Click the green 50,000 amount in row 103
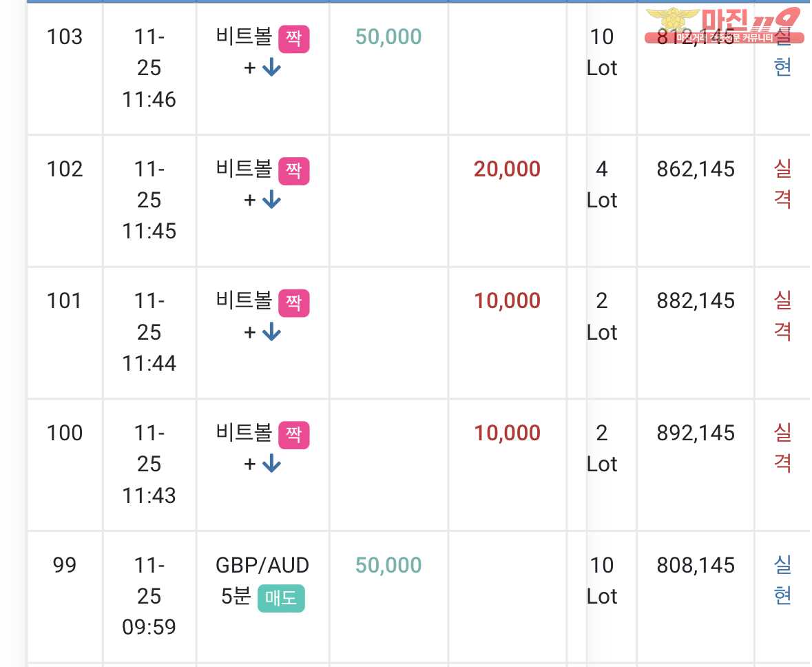This screenshot has height=667, width=812. (x=388, y=37)
